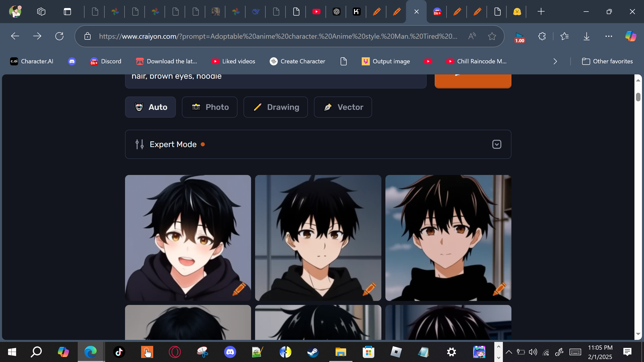
Task: Select the Auto style mode
Action: [150, 107]
